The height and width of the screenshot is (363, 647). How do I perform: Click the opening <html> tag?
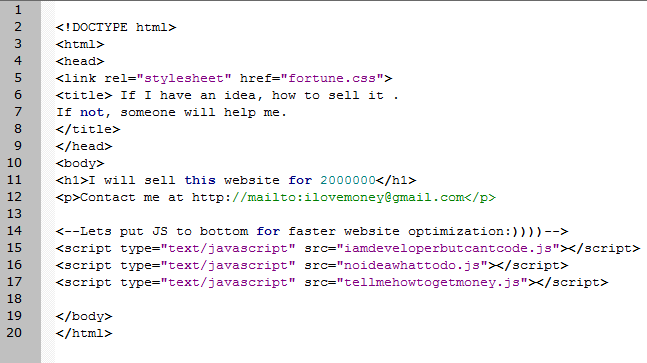pyautogui.click(x=80, y=44)
